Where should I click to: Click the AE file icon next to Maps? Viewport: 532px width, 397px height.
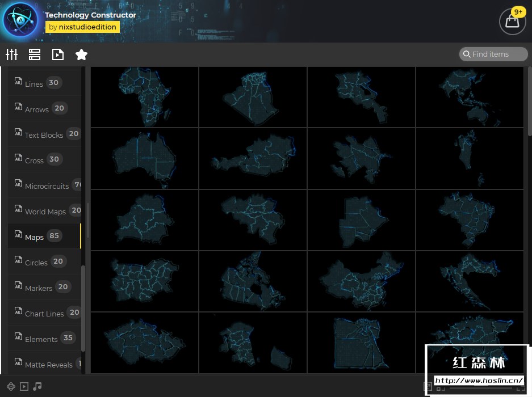click(18, 234)
